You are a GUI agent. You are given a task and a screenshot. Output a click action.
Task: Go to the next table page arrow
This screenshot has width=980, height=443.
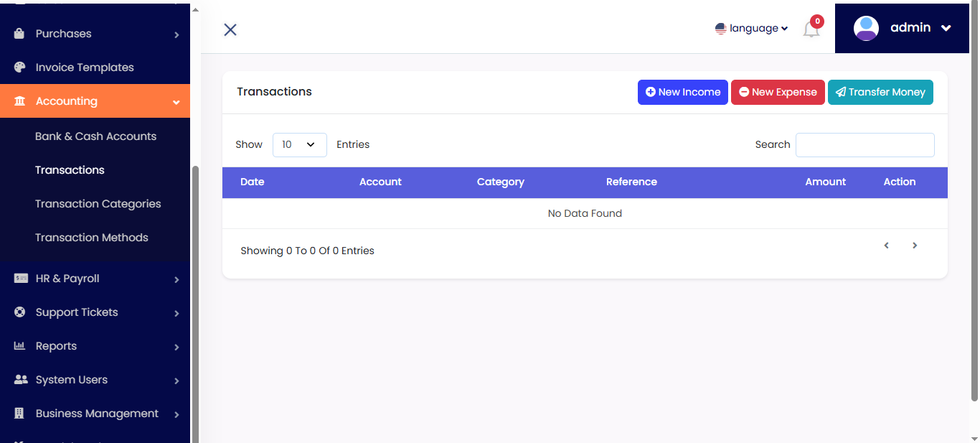click(915, 246)
